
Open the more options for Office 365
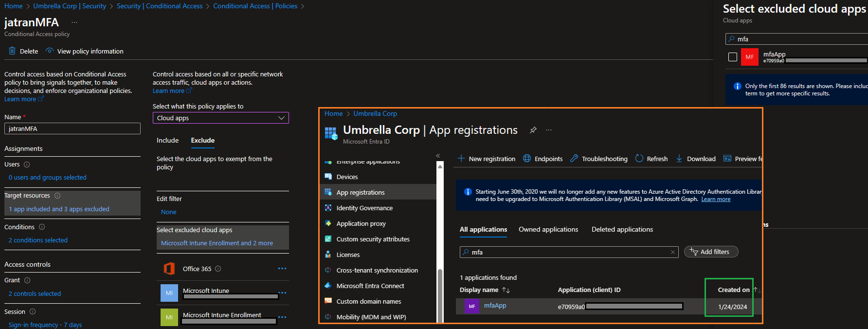pyautogui.click(x=282, y=269)
